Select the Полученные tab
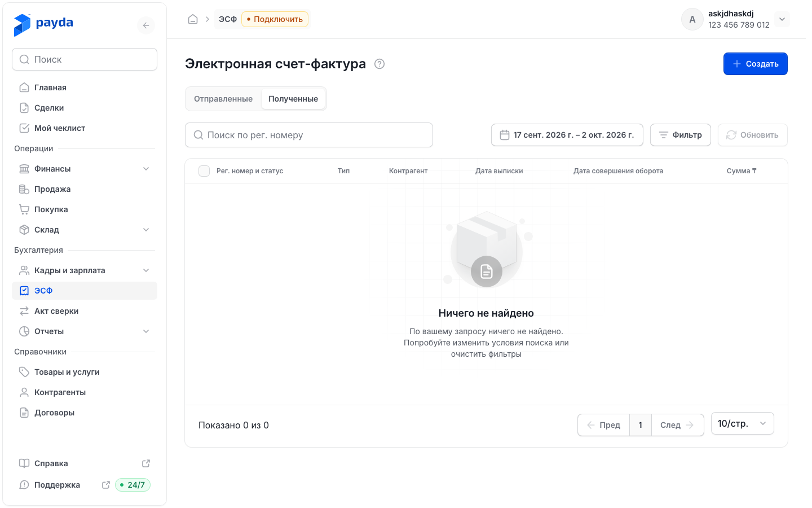Viewport: 812px width, 508px height. [293, 99]
